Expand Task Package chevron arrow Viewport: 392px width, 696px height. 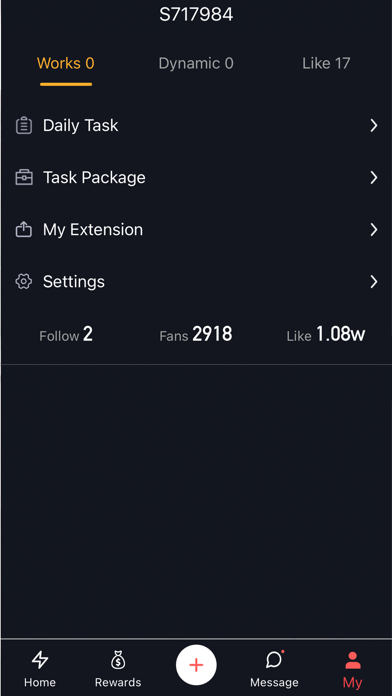[374, 178]
